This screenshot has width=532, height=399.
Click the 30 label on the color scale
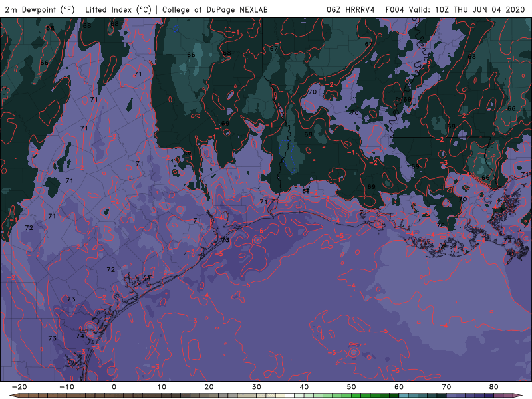257,387
